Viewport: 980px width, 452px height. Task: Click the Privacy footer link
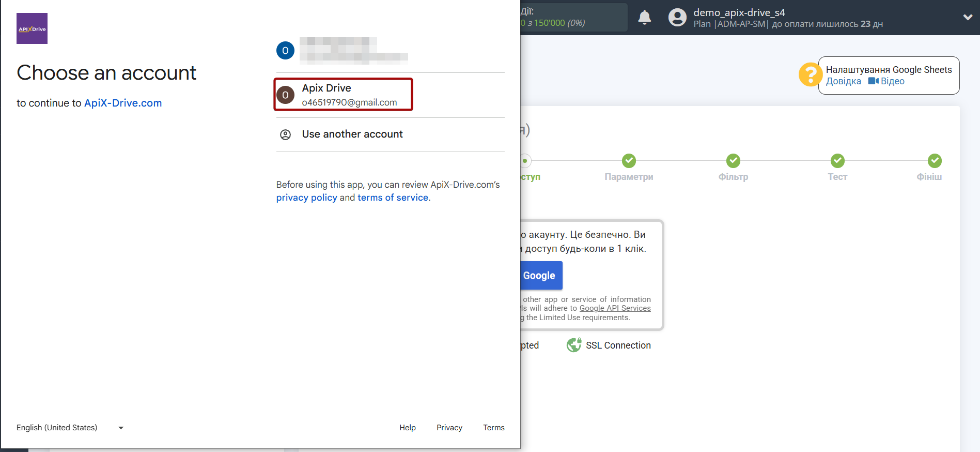[x=449, y=428]
